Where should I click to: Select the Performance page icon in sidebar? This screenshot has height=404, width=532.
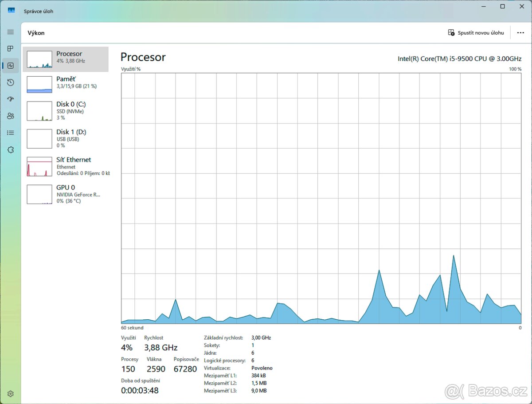pos(11,66)
